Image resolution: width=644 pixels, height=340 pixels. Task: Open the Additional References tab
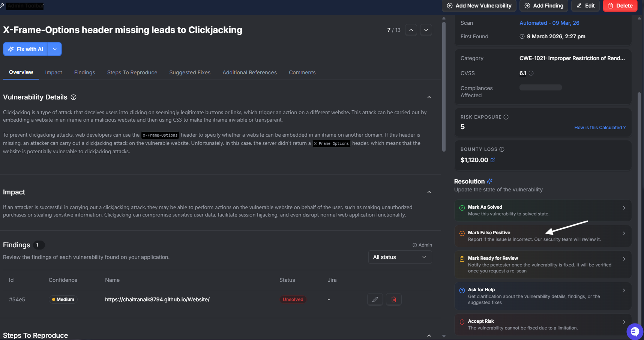[x=250, y=72]
